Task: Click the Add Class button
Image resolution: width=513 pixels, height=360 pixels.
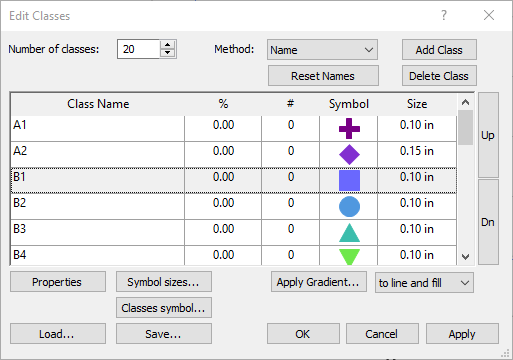Action: tap(439, 50)
